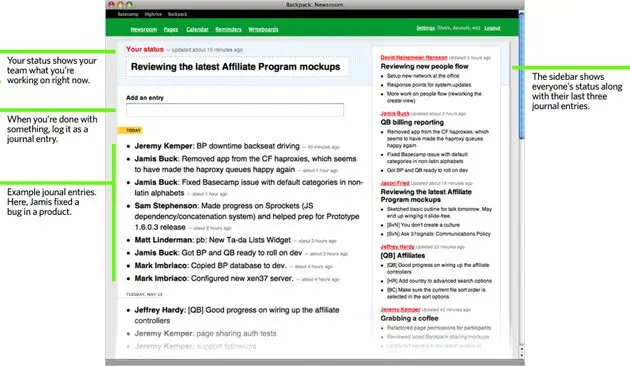This screenshot has height=366, width=630.
Task: Click sidebar status '[QB] Affiliates'
Action: (x=403, y=256)
